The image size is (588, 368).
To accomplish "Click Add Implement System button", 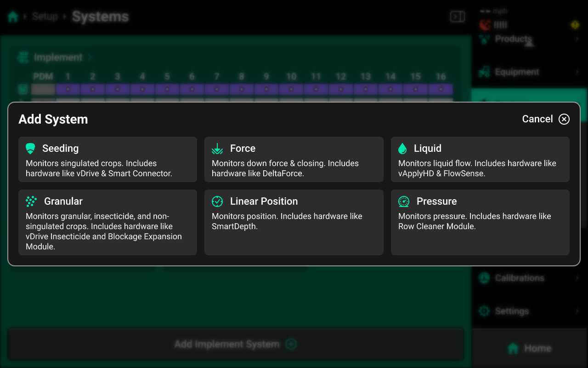I will click(x=235, y=344).
